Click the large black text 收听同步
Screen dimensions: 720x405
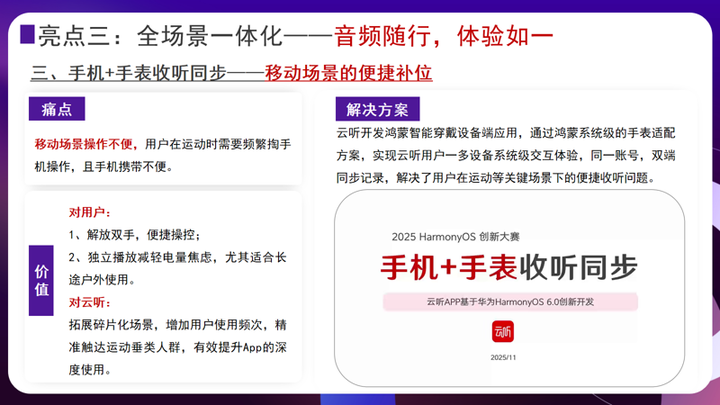point(579,267)
